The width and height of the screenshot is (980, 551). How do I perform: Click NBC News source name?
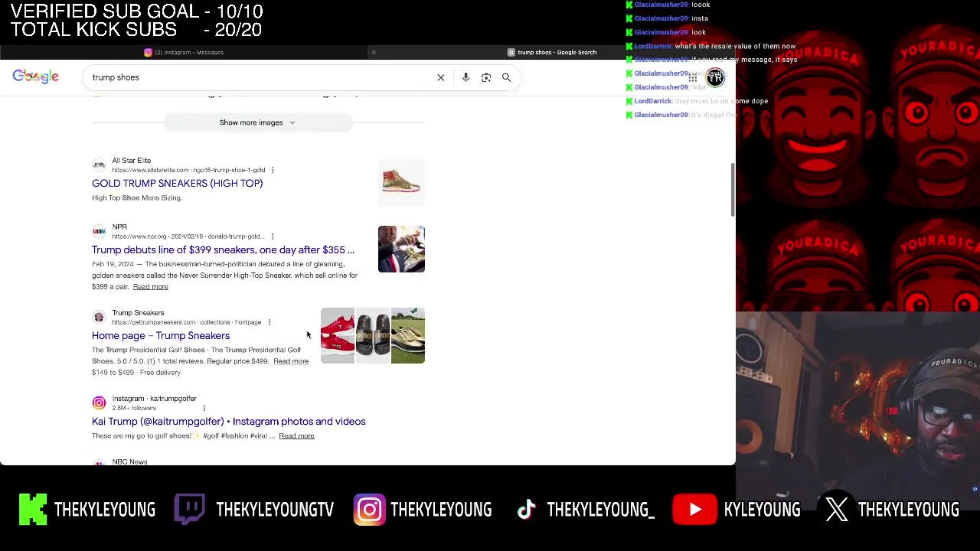[x=129, y=461]
